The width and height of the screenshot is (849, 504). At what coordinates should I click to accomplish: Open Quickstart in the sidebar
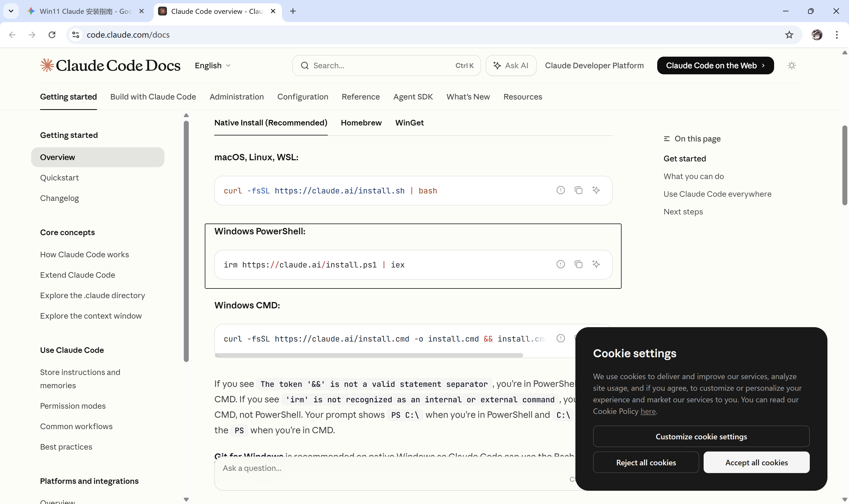59,178
